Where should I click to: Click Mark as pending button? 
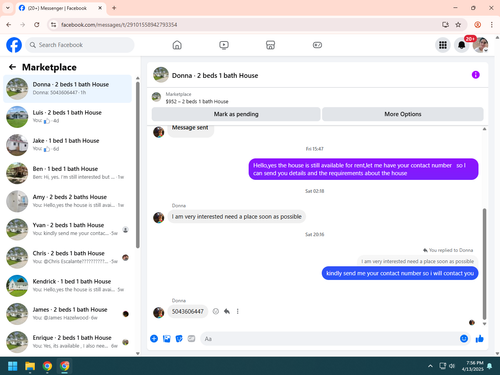(236, 114)
